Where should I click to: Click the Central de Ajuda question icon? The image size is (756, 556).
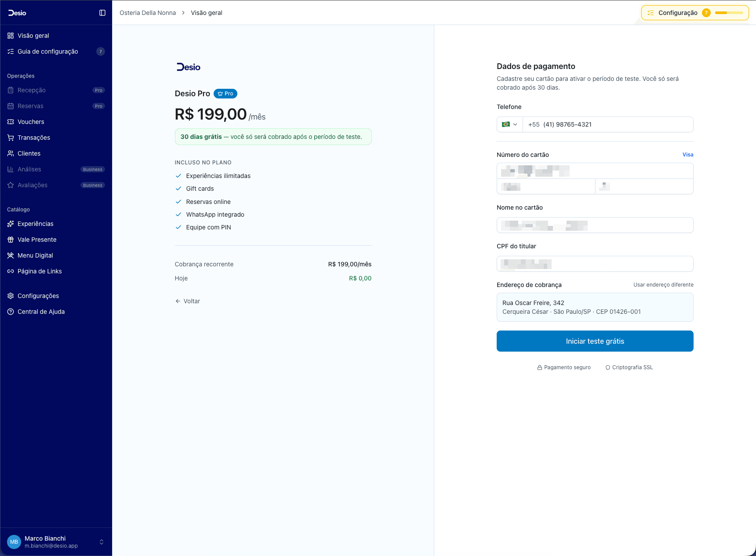11,312
